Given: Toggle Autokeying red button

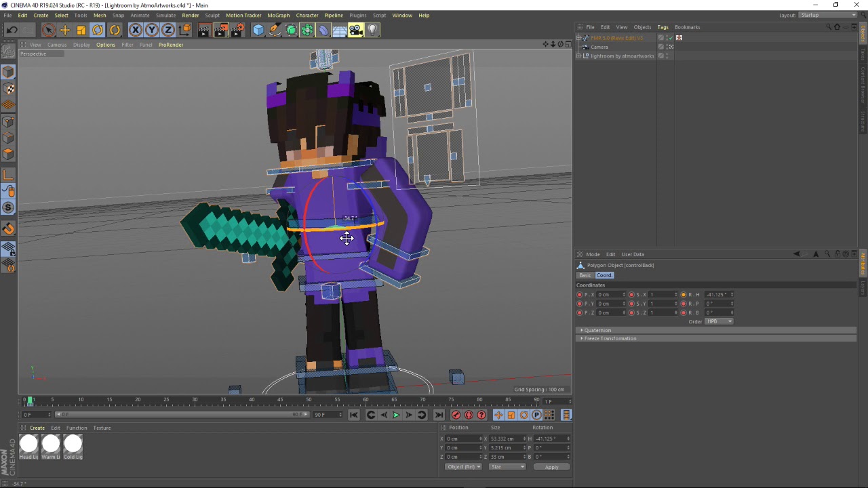Looking at the screenshot, I should (x=469, y=415).
